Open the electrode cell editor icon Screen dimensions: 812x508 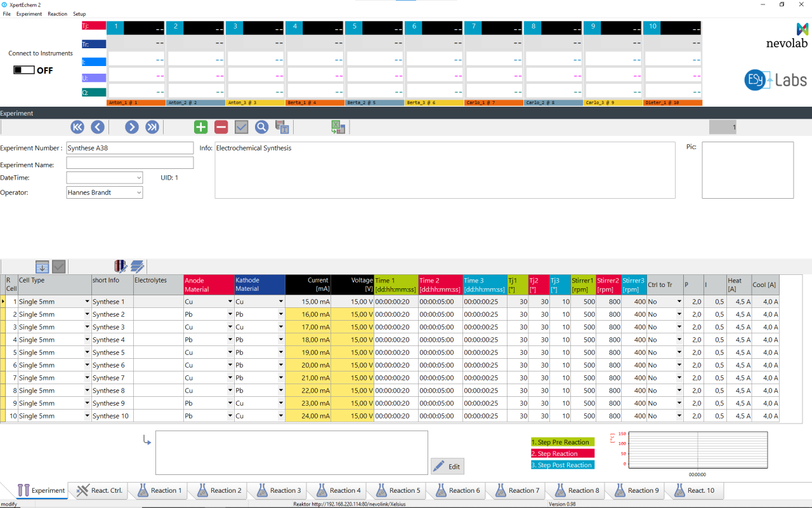[x=121, y=267]
